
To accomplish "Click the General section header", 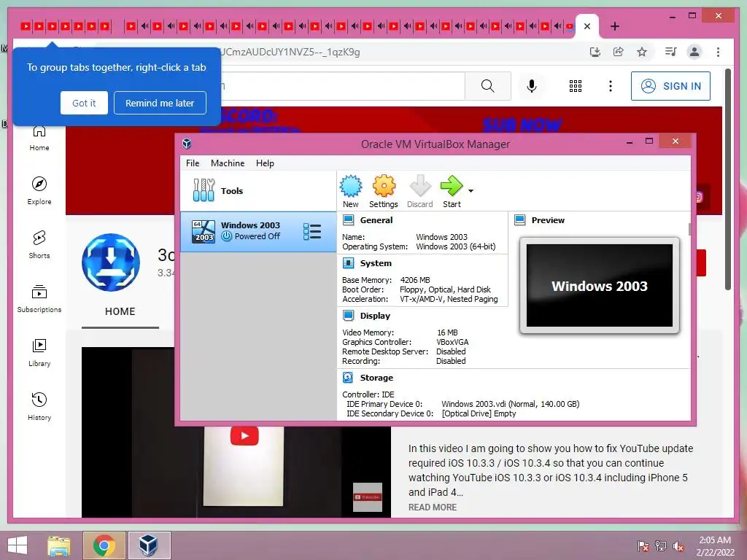I will point(376,220).
